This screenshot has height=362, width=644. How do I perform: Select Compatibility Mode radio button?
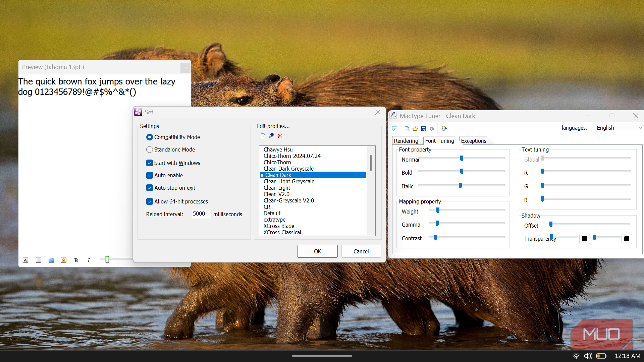[x=150, y=137]
